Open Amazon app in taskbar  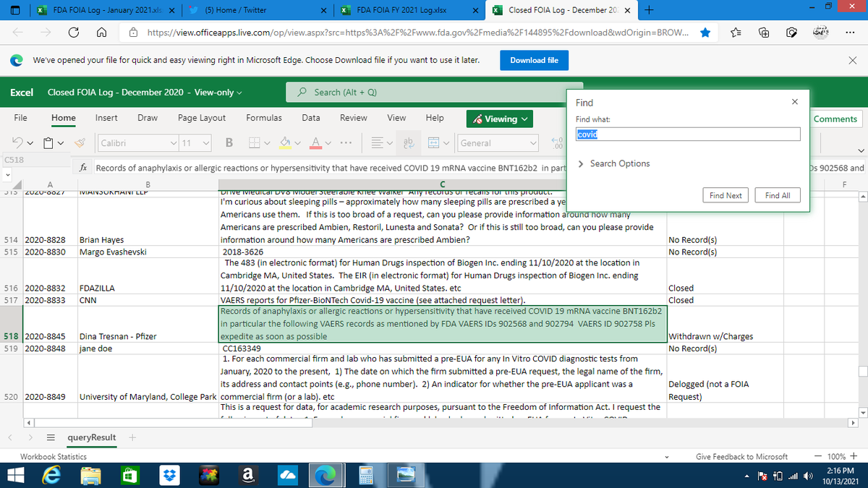click(247, 475)
